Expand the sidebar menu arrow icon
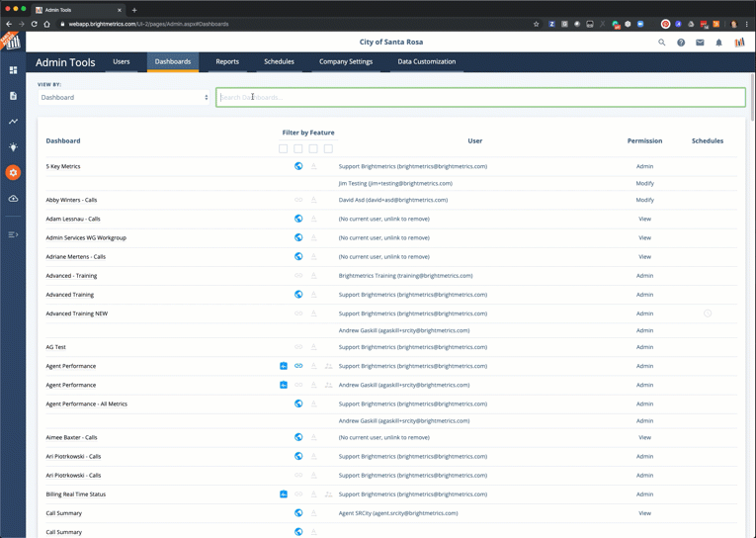Viewport: 756px width, 538px height. coord(13,234)
